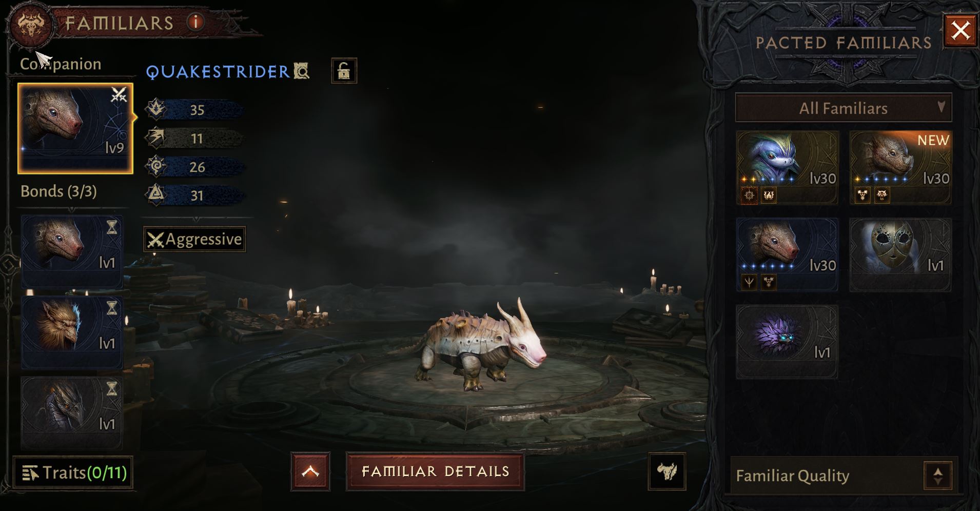Open the All Familiars filter dropdown

[x=844, y=108]
